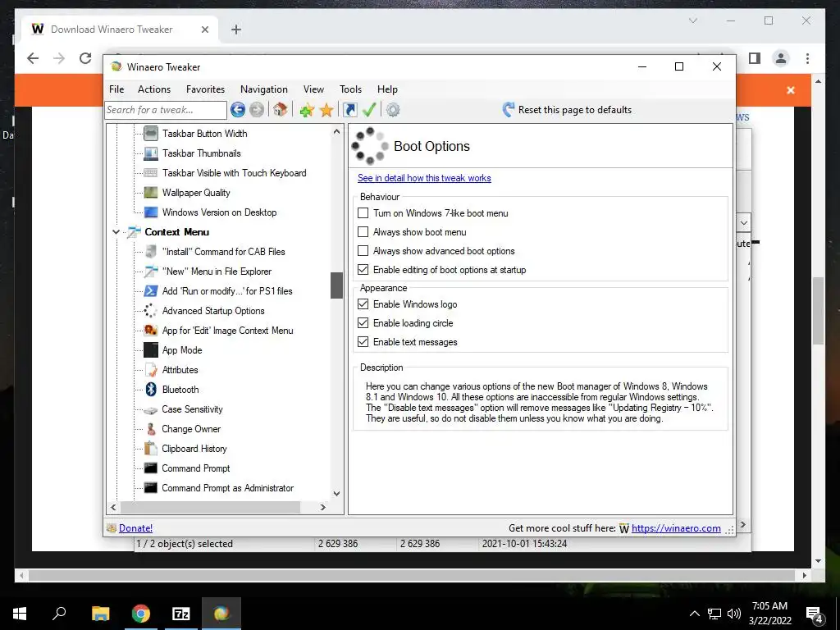Click the Windows Version on Desktop icon
Viewport: 840px width, 630px height.
(151, 212)
